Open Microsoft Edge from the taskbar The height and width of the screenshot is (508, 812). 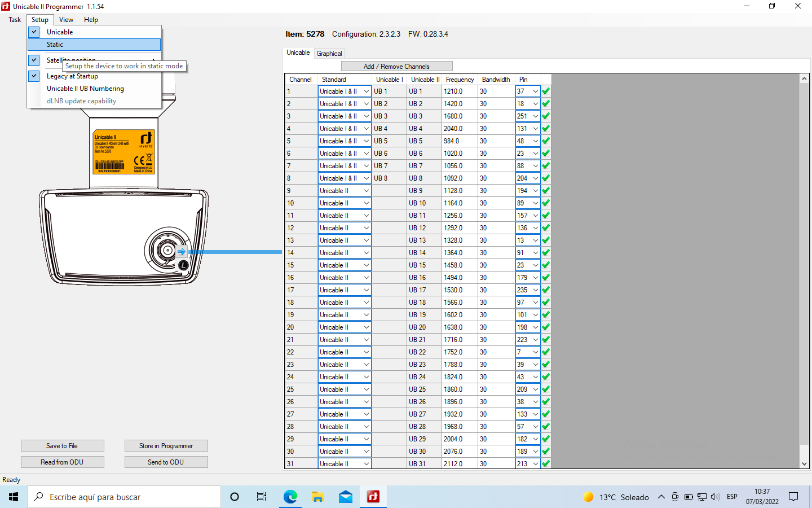tap(290, 497)
